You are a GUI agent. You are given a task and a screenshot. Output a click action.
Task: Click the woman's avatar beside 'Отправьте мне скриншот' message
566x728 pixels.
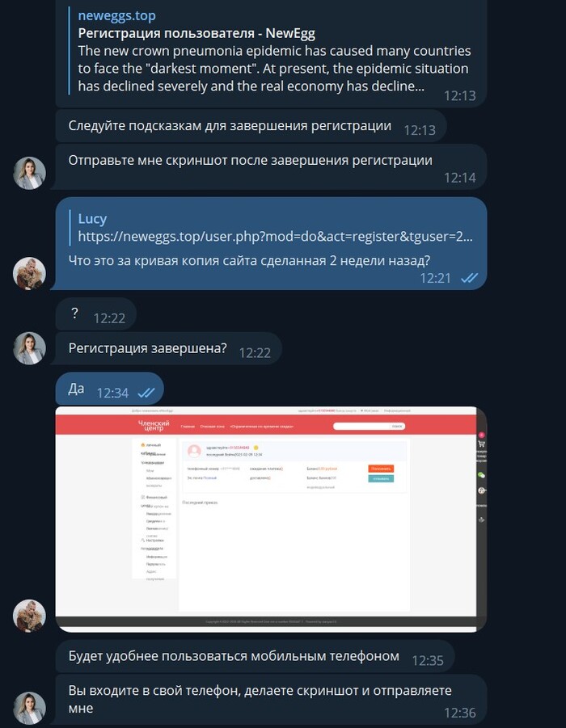pyautogui.click(x=29, y=173)
